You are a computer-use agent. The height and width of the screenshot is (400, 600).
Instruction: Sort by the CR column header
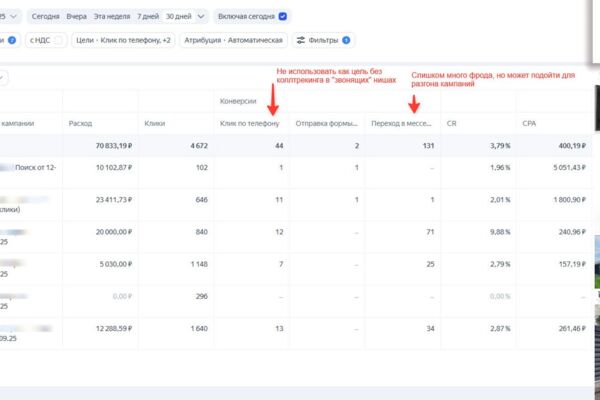[452, 123]
